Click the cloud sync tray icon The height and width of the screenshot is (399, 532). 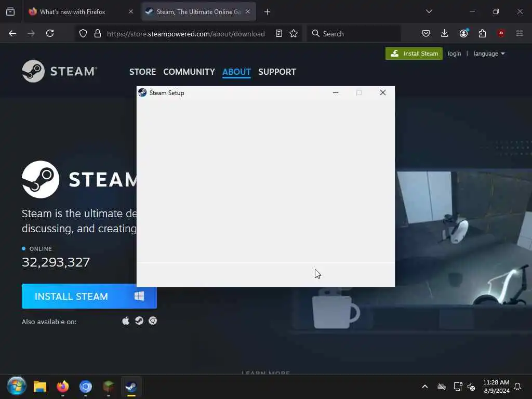click(442, 387)
